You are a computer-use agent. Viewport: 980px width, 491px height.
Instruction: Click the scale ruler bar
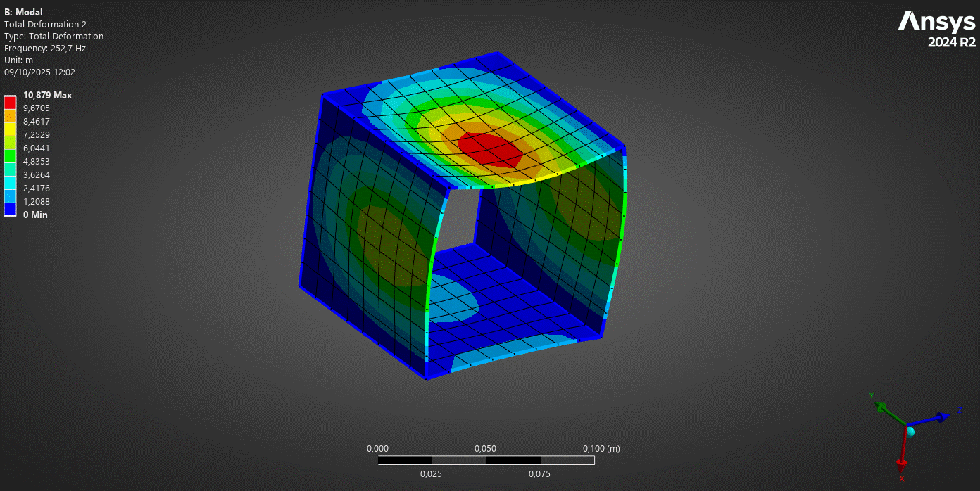[486, 460]
